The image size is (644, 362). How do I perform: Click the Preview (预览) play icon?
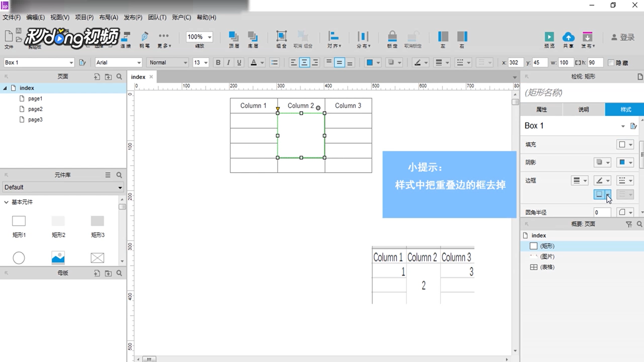(x=549, y=37)
